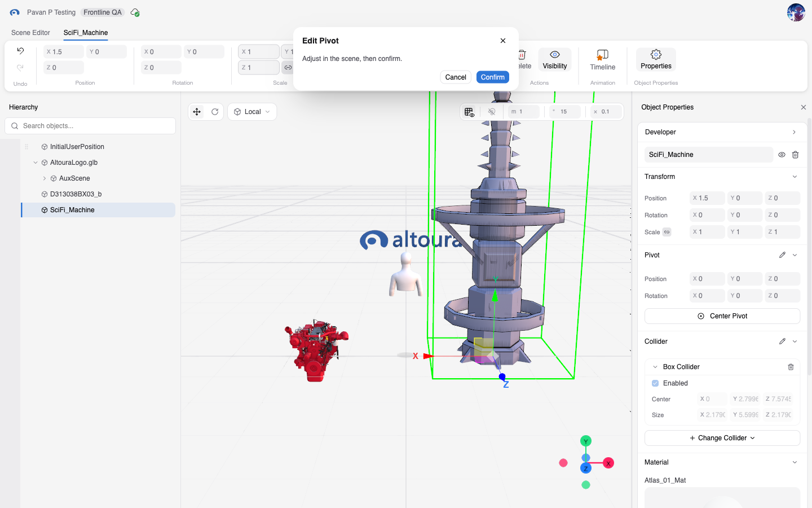This screenshot has width=812, height=508.
Task: Open the user avatar menu
Action: coord(796,12)
